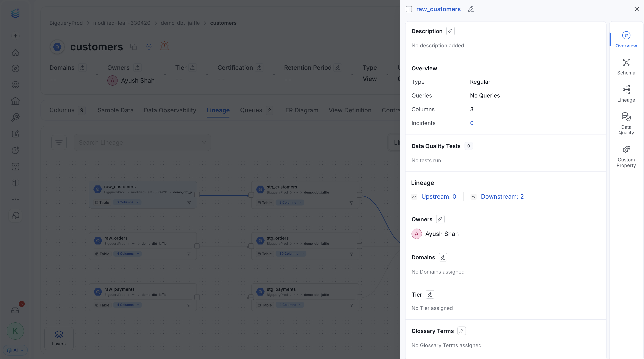Open the glossary book sidebar icon
This screenshot has height=359, width=644.
pyautogui.click(x=15, y=183)
